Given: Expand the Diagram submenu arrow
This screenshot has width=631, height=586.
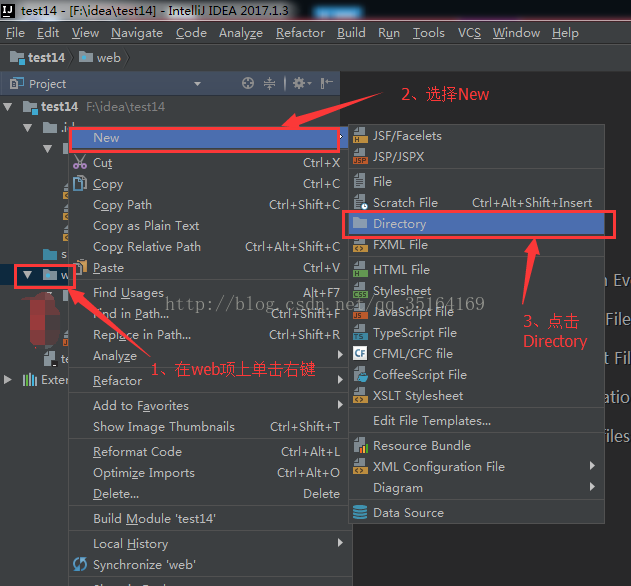Looking at the screenshot, I should 592,487.
